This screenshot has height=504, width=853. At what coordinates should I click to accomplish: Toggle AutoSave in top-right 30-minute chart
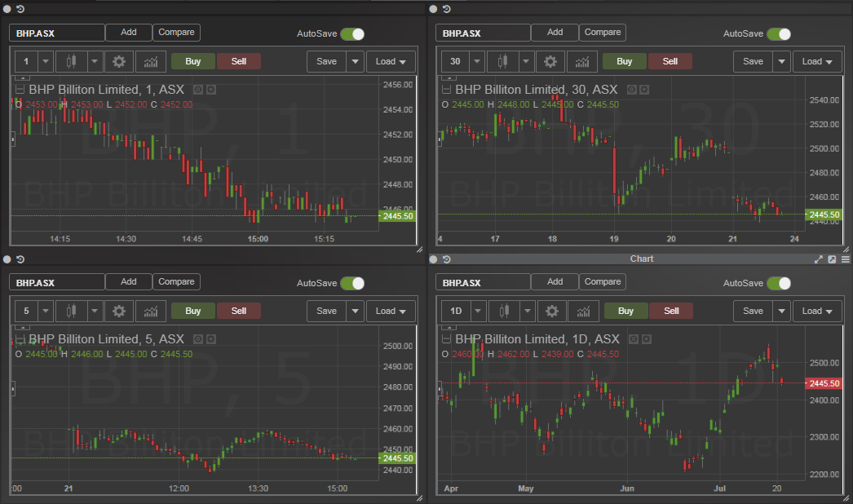(x=779, y=33)
